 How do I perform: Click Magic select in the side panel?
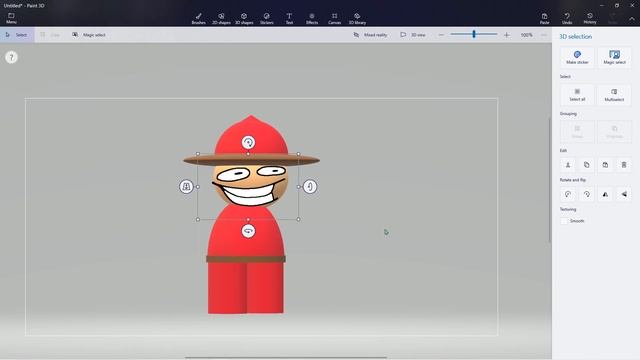(614, 58)
